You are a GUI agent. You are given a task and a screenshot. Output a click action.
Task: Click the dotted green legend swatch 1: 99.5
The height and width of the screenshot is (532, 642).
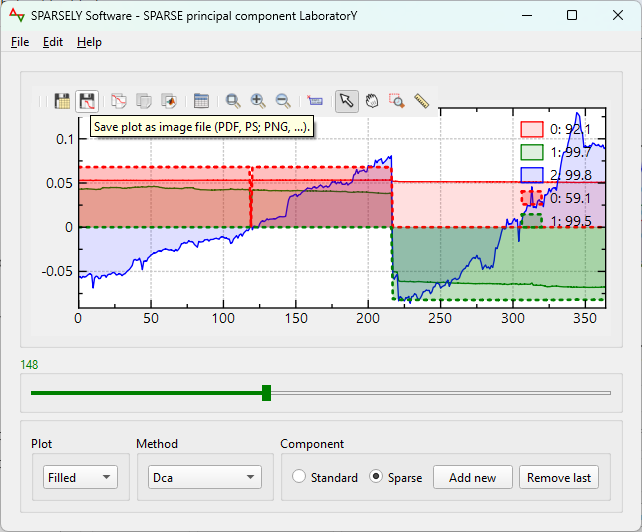pyautogui.click(x=532, y=221)
